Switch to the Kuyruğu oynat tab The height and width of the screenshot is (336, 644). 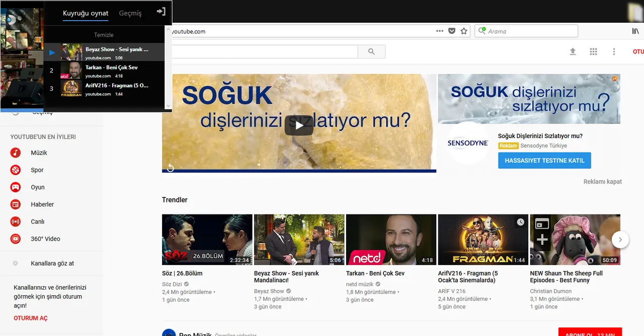coord(86,13)
